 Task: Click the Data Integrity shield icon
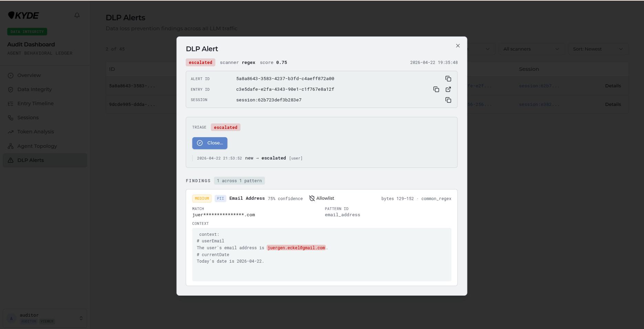(11, 90)
